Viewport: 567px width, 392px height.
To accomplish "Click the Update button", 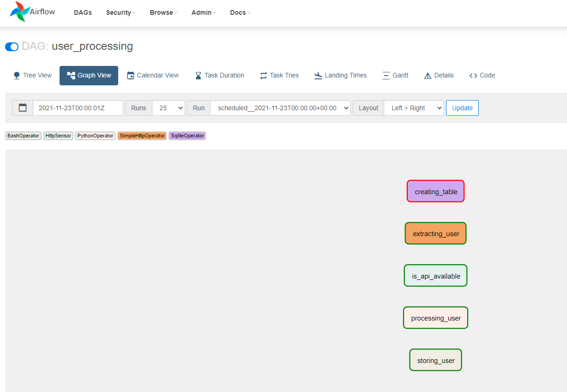I will [462, 107].
